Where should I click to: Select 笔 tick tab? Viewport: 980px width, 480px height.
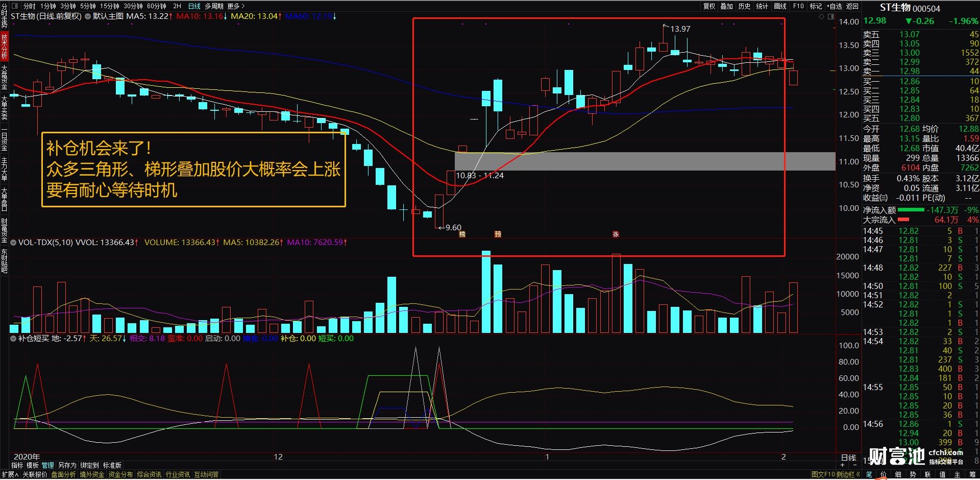[869, 474]
